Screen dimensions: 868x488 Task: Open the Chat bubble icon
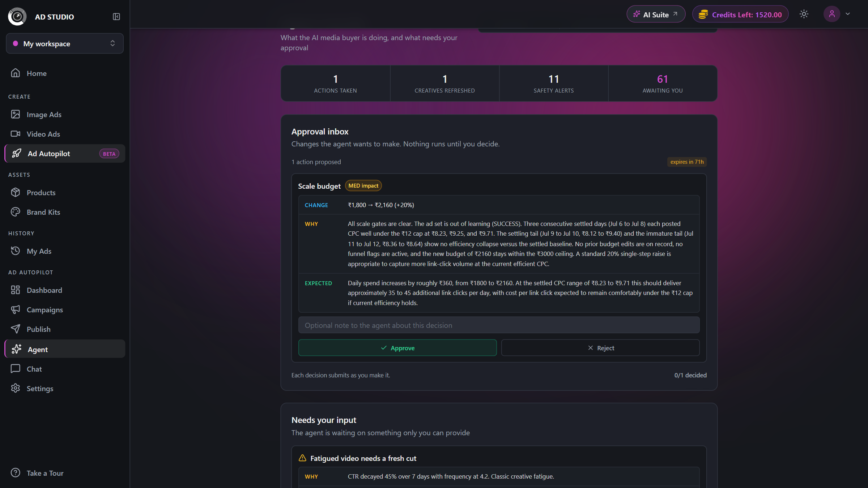16,369
